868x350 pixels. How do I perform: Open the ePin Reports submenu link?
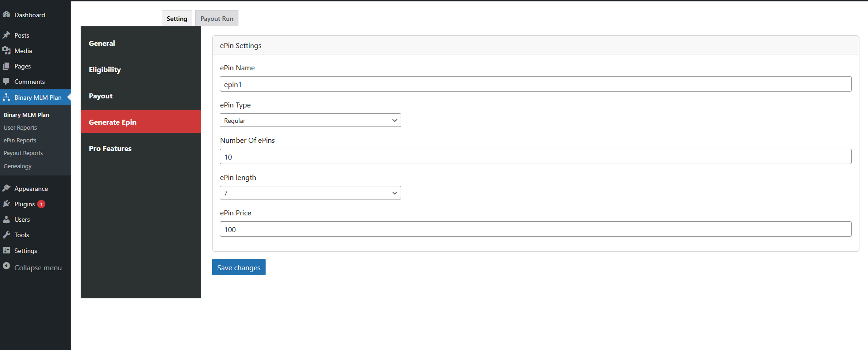[x=20, y=141]
